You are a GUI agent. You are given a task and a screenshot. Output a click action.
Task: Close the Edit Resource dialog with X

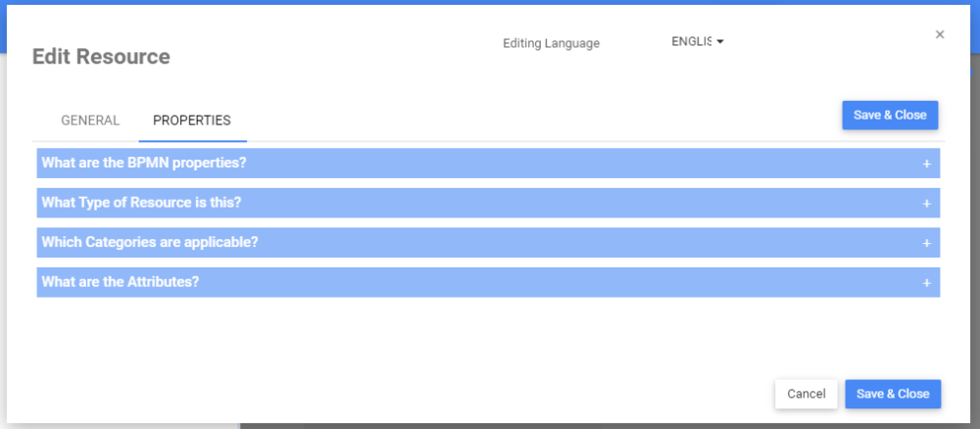[x=940, y=34]
